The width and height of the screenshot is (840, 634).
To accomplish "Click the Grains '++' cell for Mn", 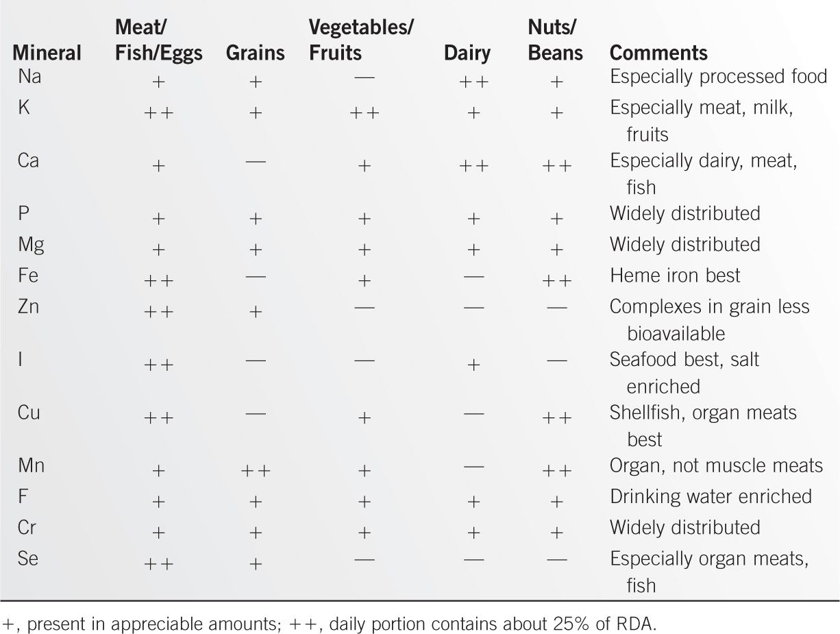I will pyautogui.click(x=256, y=471).
